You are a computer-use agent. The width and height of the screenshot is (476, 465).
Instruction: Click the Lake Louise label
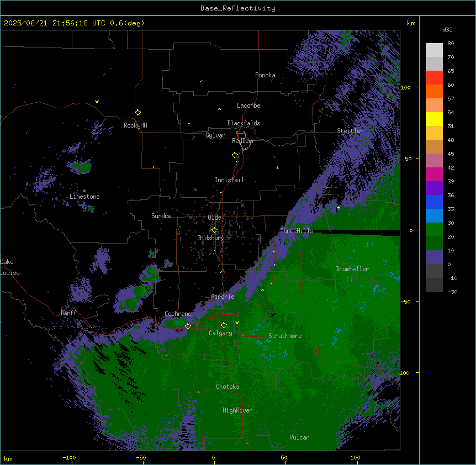[10, 267]
